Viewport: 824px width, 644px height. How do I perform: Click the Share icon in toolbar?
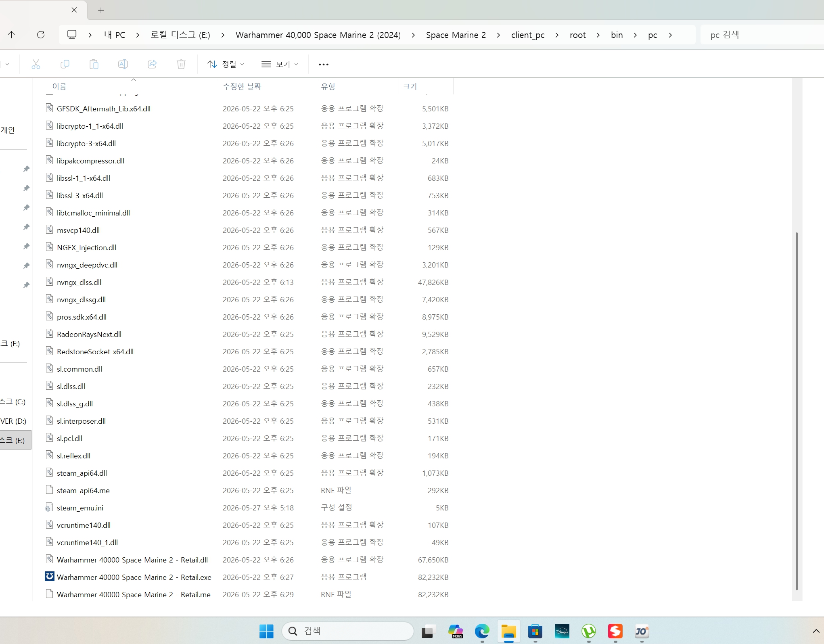(152, 64)
